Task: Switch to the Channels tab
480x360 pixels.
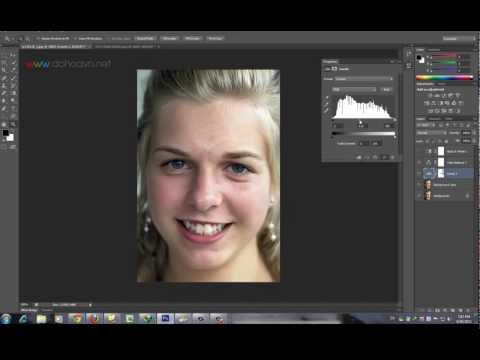Action: pyautogui.click(x=435, y=119)
